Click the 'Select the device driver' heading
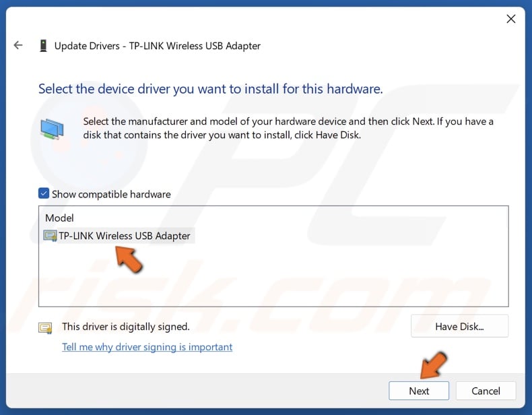The height and width of the screenshot is (415, 532). (210, 89)
